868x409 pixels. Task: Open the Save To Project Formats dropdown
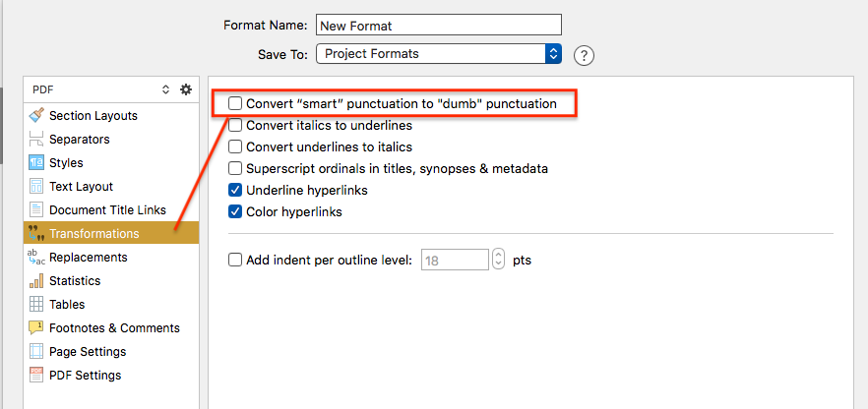coord(439,54)
